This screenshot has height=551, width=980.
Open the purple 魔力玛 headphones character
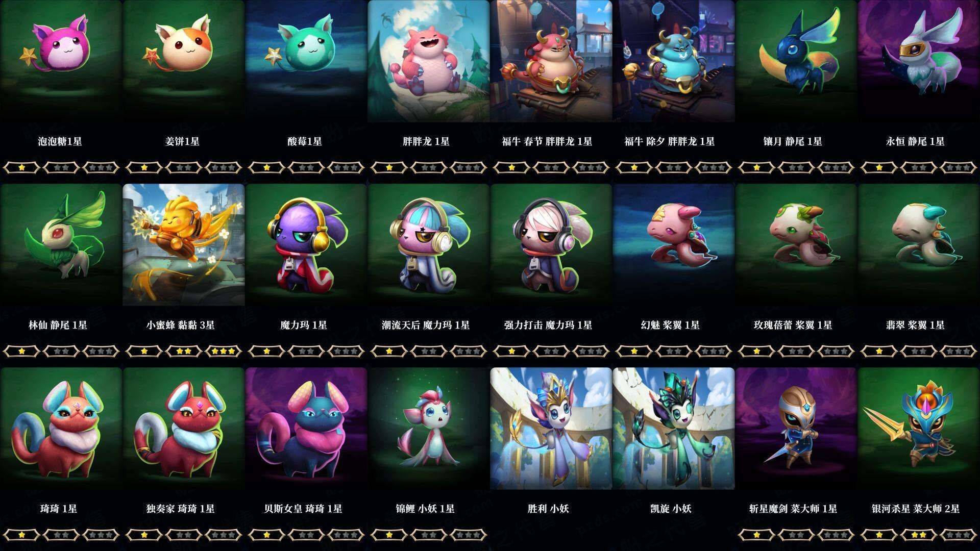306,245
